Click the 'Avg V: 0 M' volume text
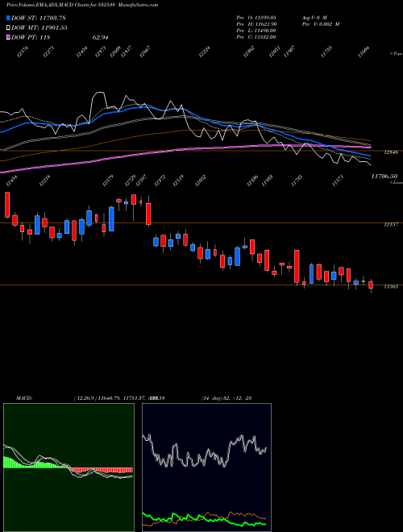The width and height of the screenshot is (403, 532). tap(314, 17)
